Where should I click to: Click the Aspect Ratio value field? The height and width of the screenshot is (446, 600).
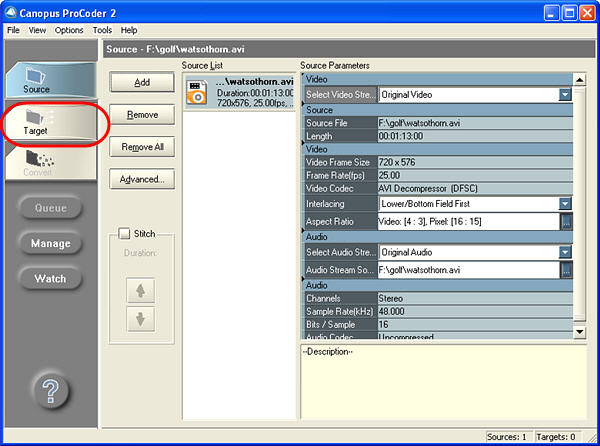469,221
